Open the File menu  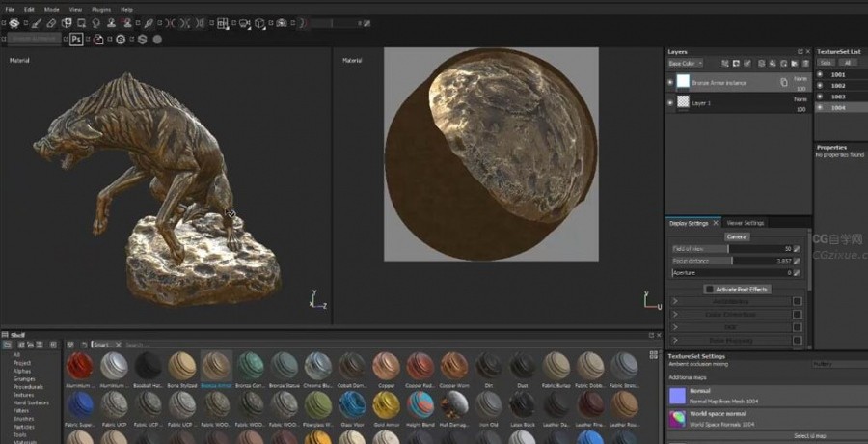pyautogui.click(x=10, y=10)
